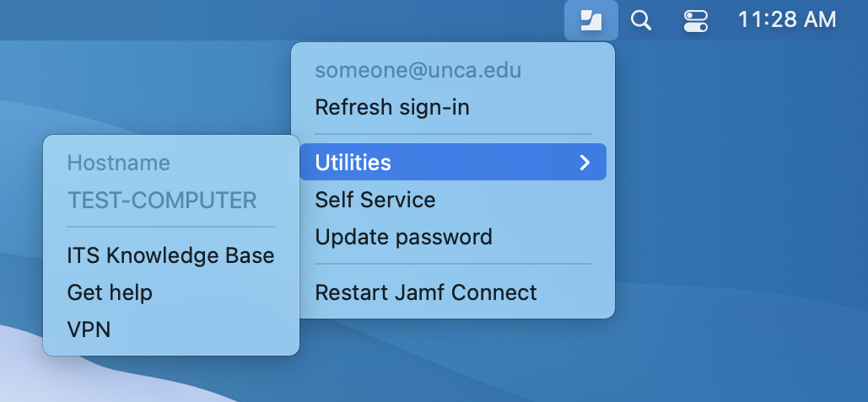
Task: Click the someone@unca.edu account label
Action: tap(418, 71)
